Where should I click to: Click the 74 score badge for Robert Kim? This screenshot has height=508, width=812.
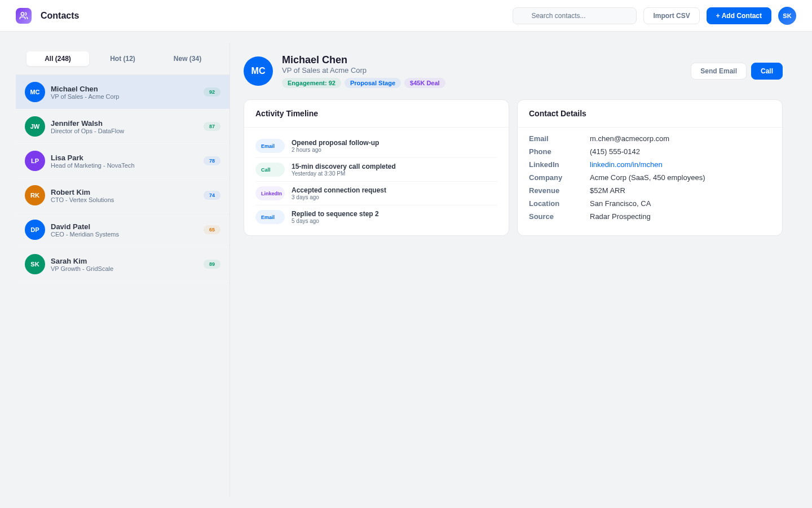212,195
